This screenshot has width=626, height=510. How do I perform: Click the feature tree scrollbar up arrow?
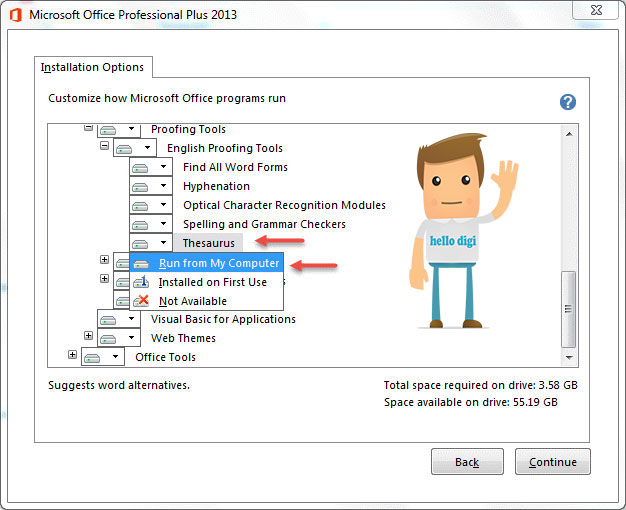[x=570, y=132]
